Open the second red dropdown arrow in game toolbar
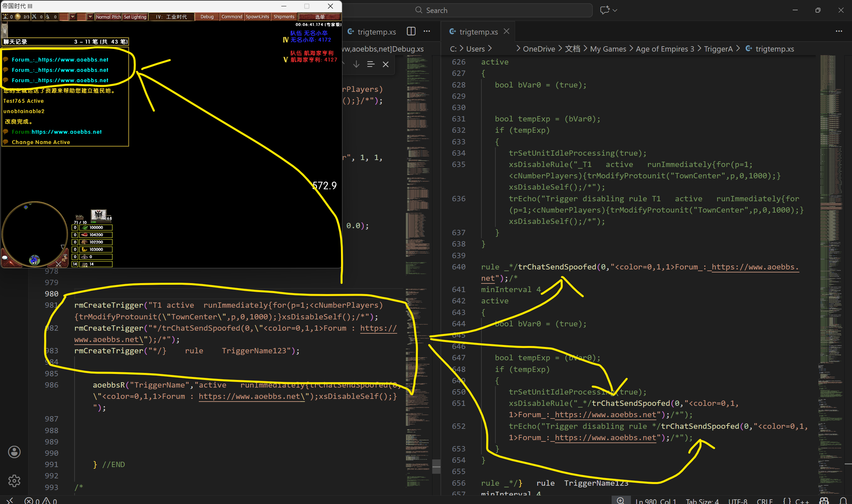 tap(90, 17)
